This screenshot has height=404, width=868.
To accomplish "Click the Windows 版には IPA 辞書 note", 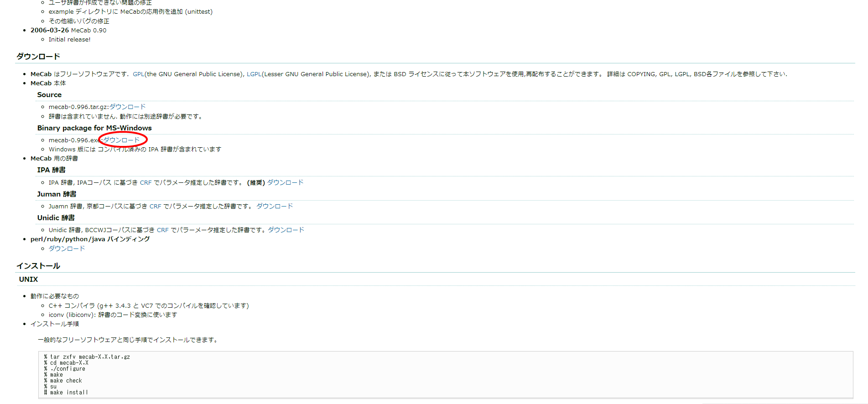I will [x=135, y=149].
